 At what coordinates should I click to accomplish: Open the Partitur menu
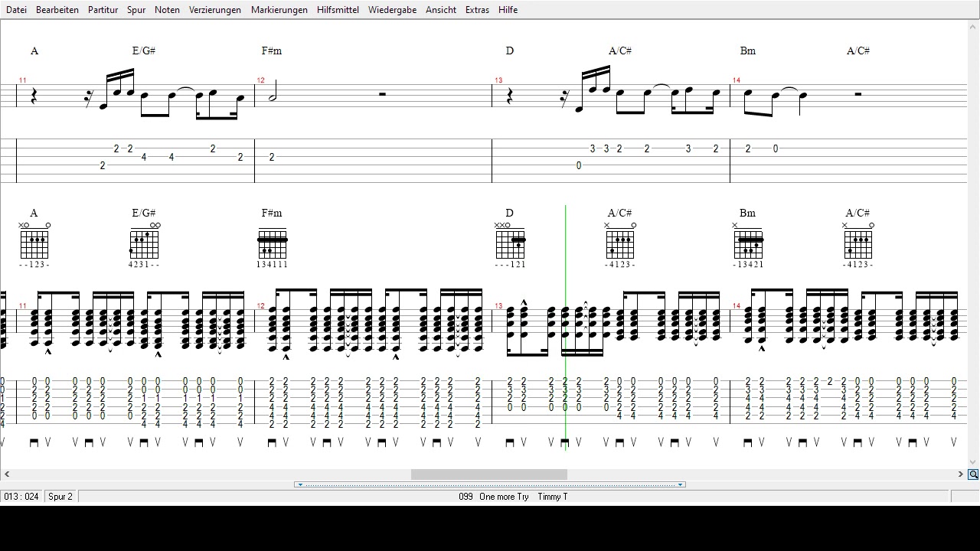103,10
